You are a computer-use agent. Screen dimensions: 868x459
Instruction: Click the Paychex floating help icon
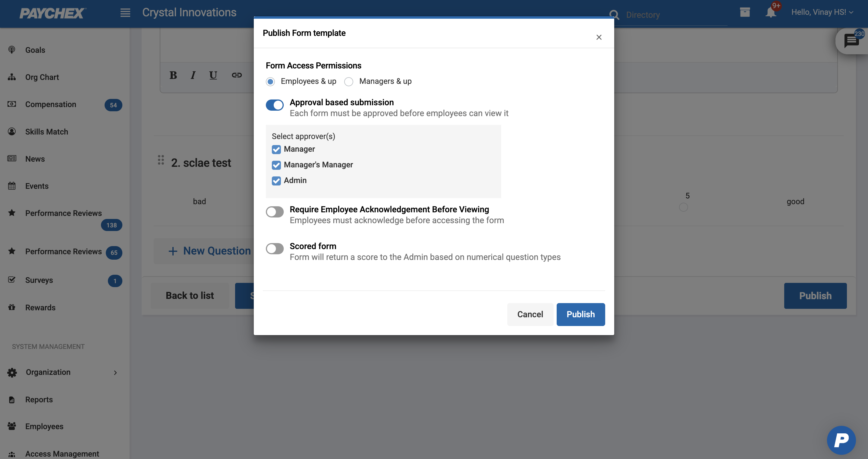[x=841, y=440]
